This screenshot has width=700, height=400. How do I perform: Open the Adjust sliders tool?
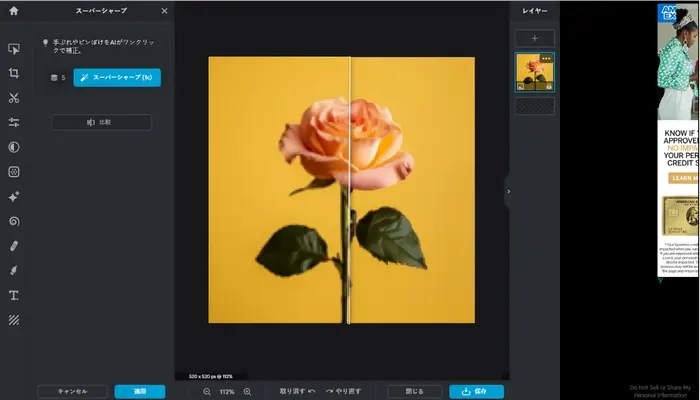14,122
